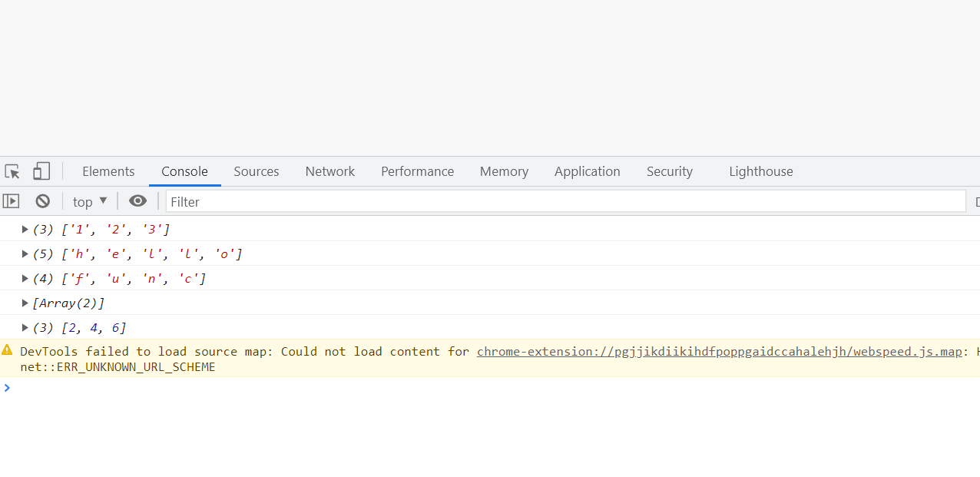The image size is (980, 477).
Task: Open the Sources tab
Action: [257, 171]
